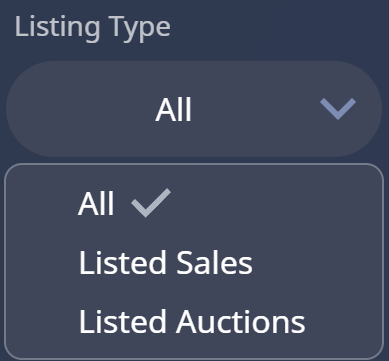Screen dimensions: 389x361
Task: Click the chevron arrow in the dropdown
Action: [338, 109]
